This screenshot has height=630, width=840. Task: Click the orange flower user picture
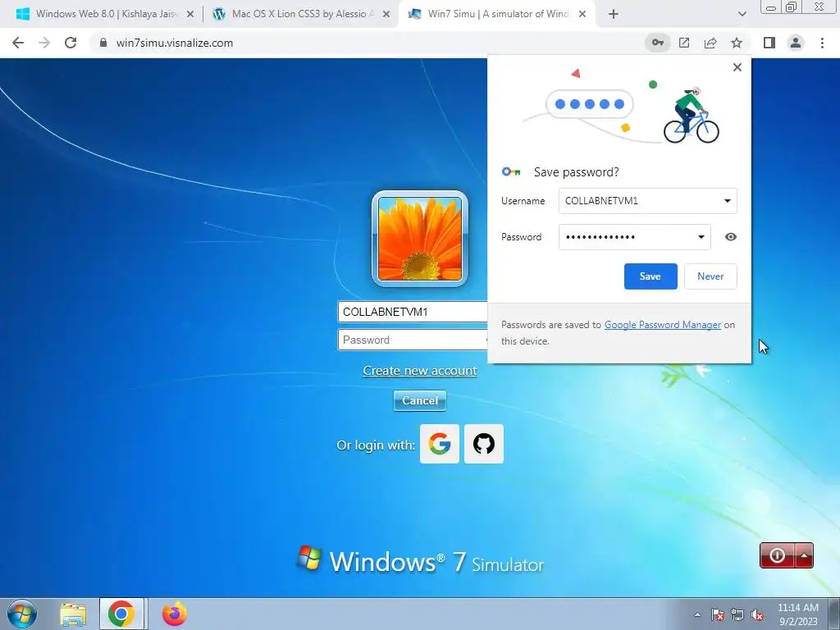click(x=420, y=239)
